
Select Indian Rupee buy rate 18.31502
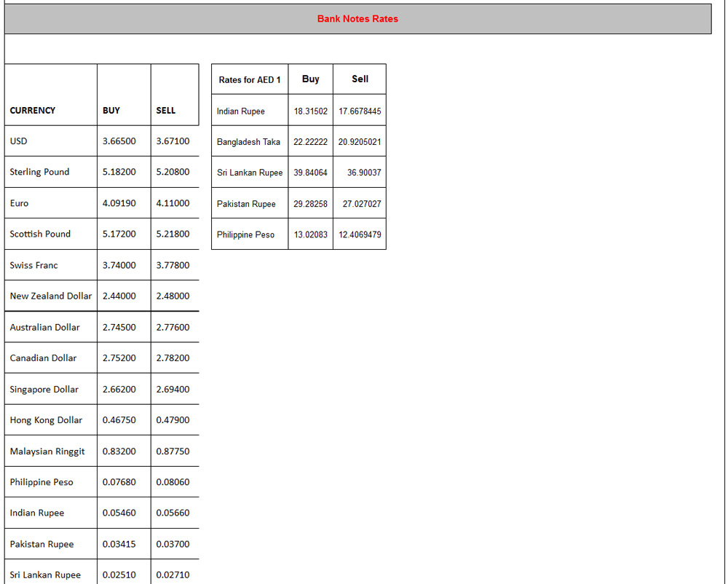[x=310, y=111]
